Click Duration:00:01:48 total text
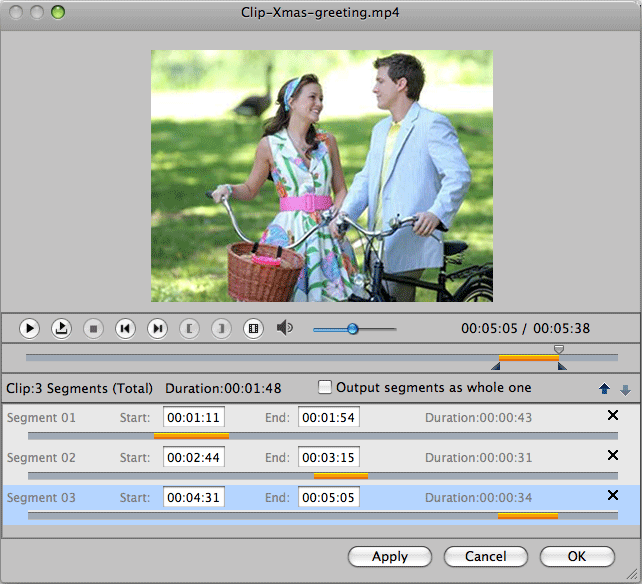642x584 pixels. 223,388
